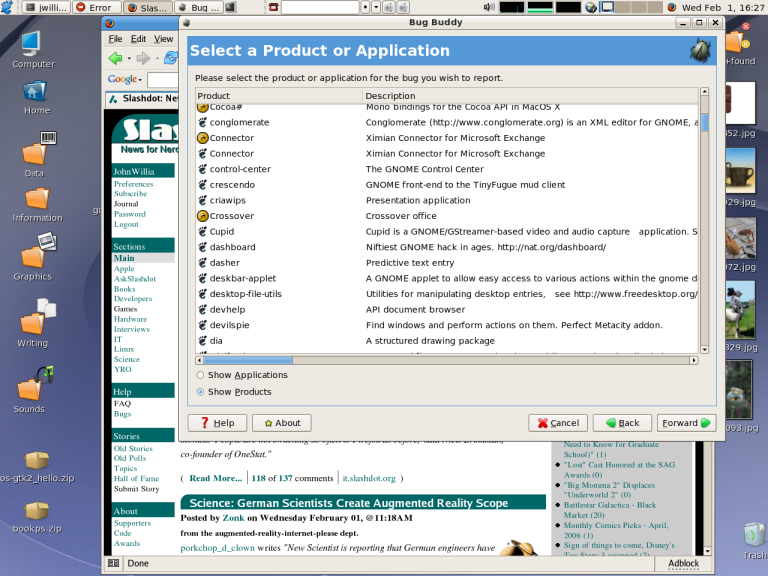Sort by the Description column header
Image resolution: width=768 pixels, height=576 pixels.
click(530, 96)
